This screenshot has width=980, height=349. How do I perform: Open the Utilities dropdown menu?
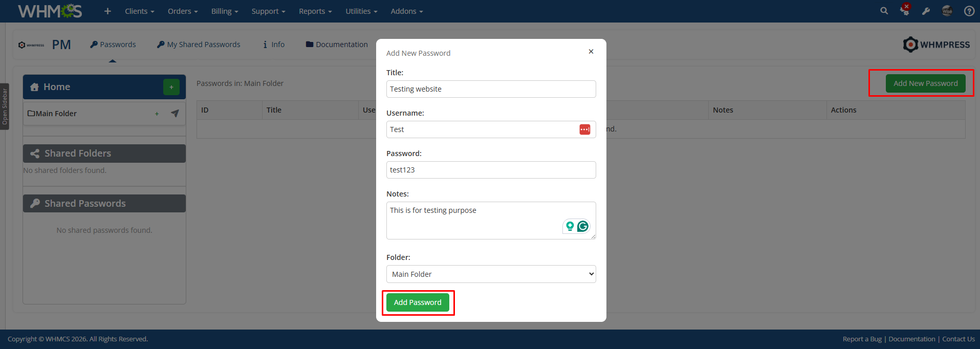click(x=361, y=11)
